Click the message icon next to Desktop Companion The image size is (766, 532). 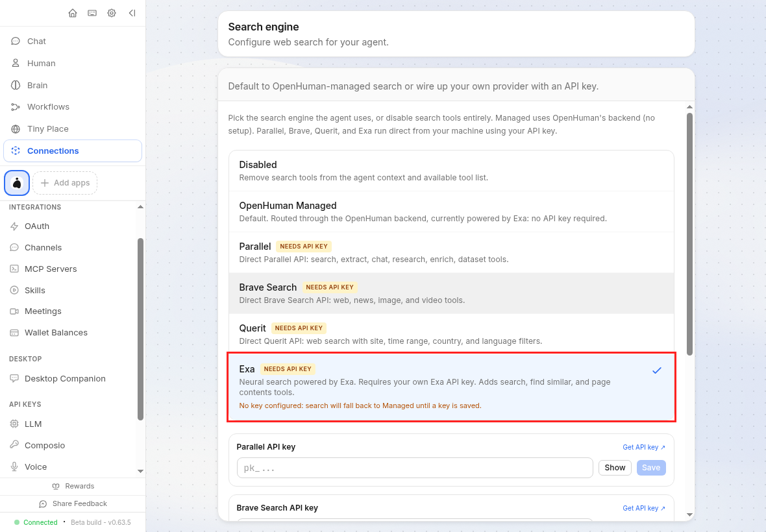click(x=14, y=379)
